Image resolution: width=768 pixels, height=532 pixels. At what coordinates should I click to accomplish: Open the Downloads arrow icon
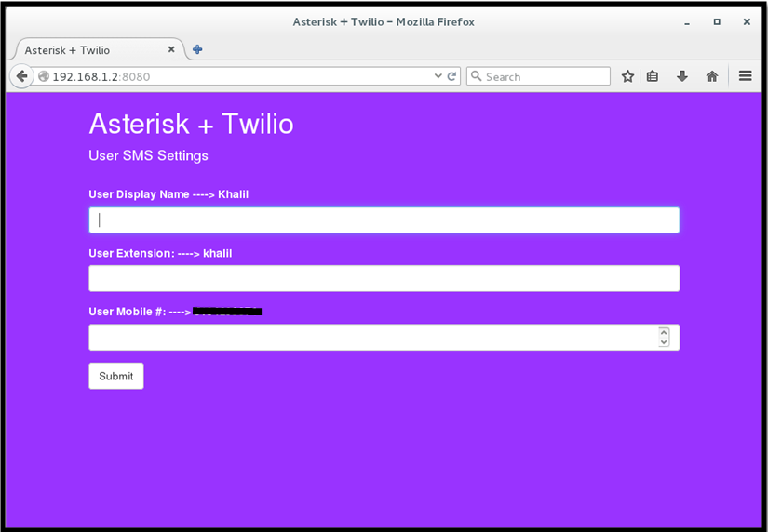click(681, 76)
